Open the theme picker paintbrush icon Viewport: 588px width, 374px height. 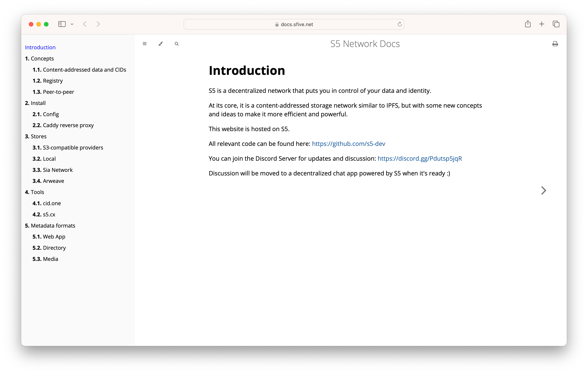(x=160, y=44)
